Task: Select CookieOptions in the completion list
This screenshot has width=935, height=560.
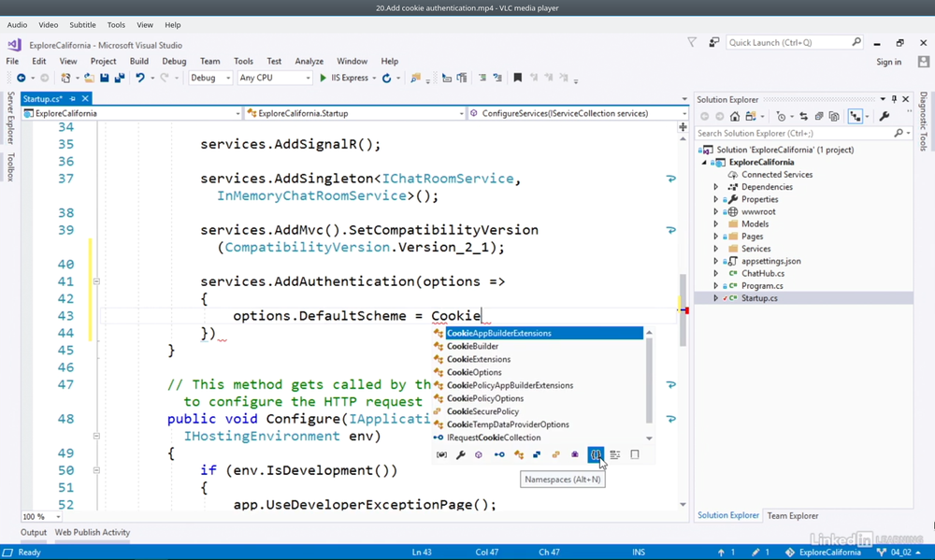Action: coord(474,372)
